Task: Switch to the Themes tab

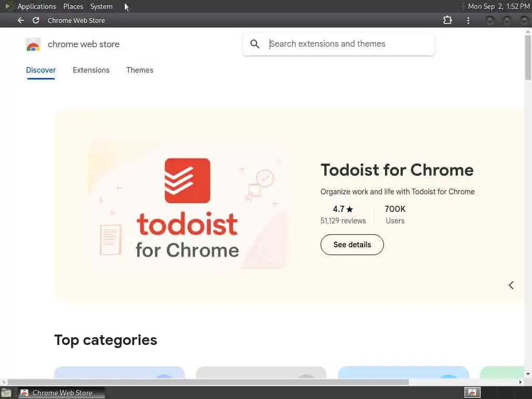Action: point(140,70)
